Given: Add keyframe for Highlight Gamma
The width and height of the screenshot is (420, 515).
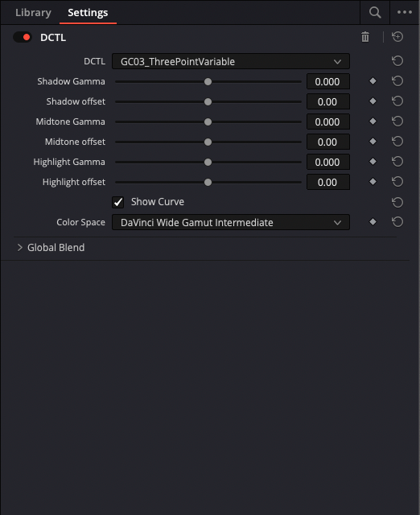Looking at the screenshot, I should click(x=373, y=161).
